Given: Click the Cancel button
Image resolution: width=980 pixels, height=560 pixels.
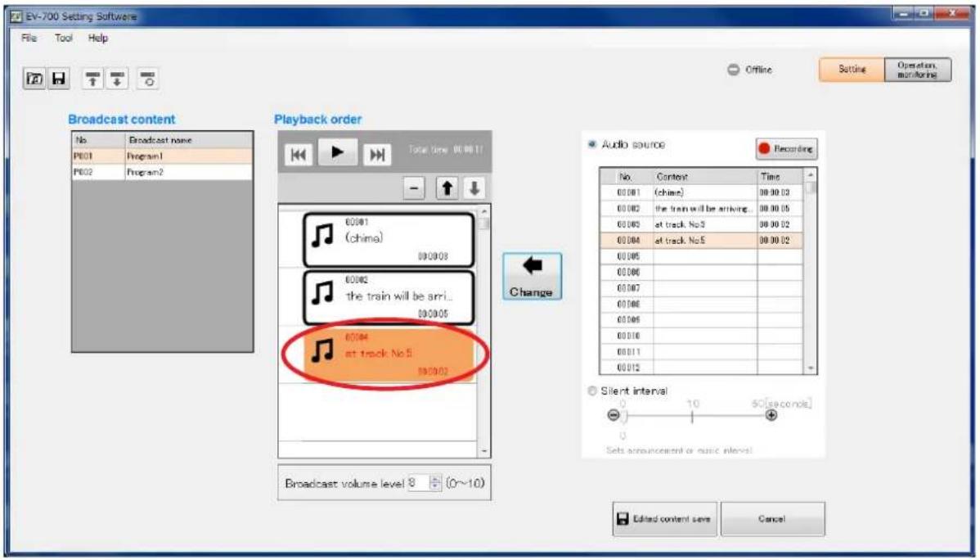Looking at the screenshot, I should (x=772, y=519).
